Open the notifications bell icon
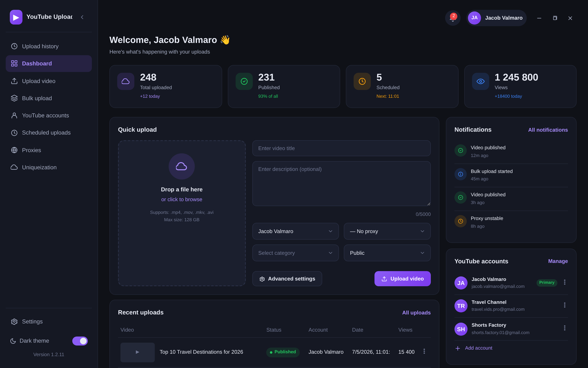Image resolution: width=588 pixels, height=368 pixels. 452,18
